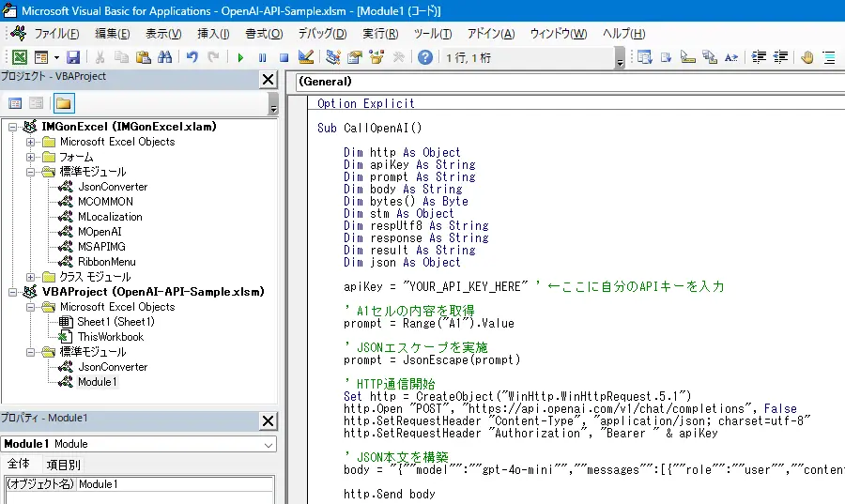The width and height of the screenshot is (845, 504).
Task: Expand the クラス モジュール folder
Action: click(30, 277)
